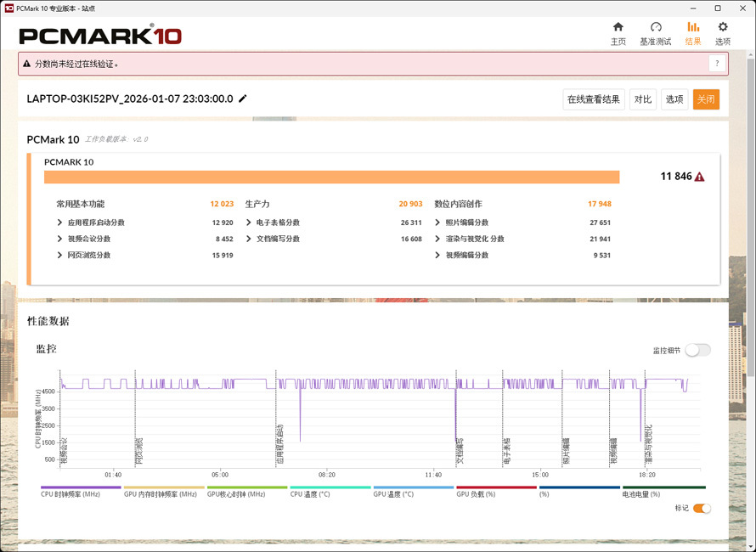The width and height of the screenshot is (756, 552).
Task: Click the PCMARK 10 logo
Action: click(100, 35)
